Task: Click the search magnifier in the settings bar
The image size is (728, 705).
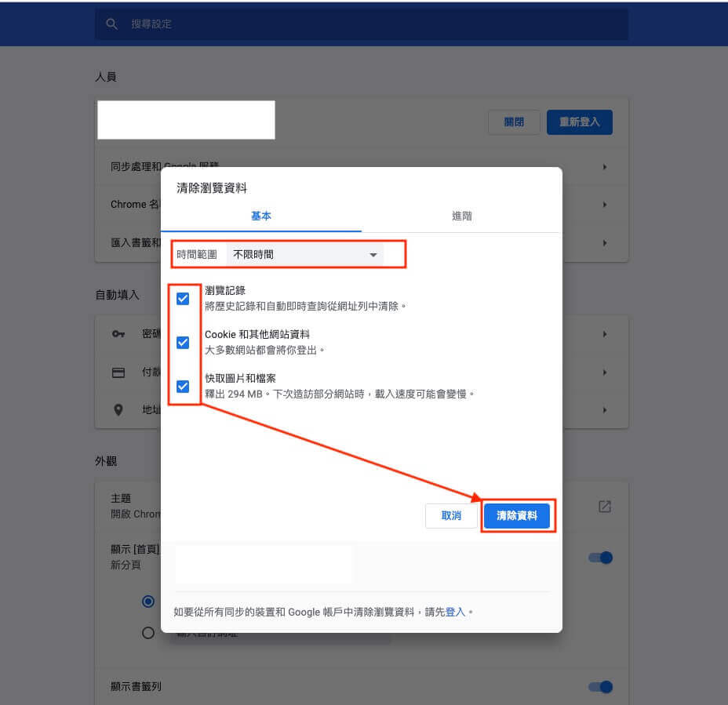Action: (x=111, y=24)
